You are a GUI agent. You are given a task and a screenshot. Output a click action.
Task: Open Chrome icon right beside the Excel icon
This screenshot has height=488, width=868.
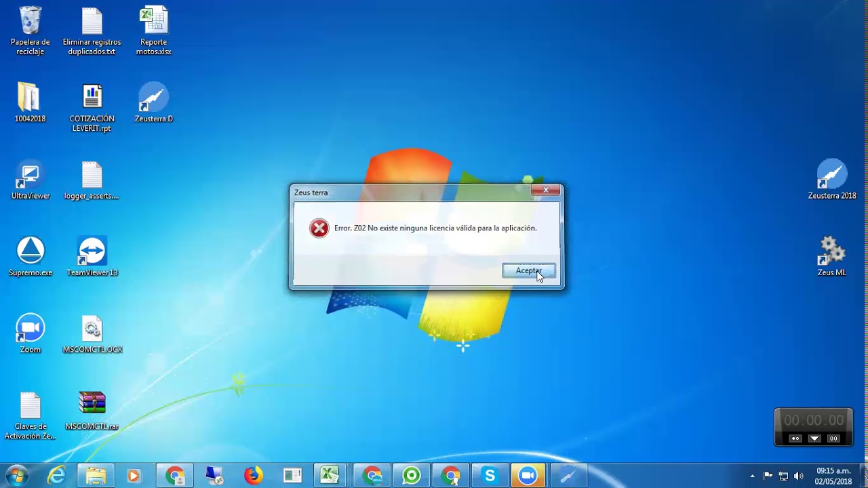[372, 476]
